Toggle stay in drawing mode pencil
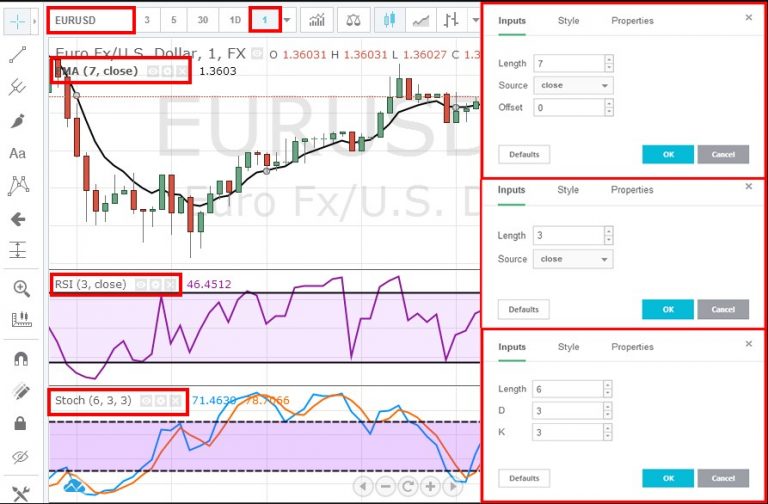Image resolution: width=768 pixels, height=504 pixels. tap(21, 391)
